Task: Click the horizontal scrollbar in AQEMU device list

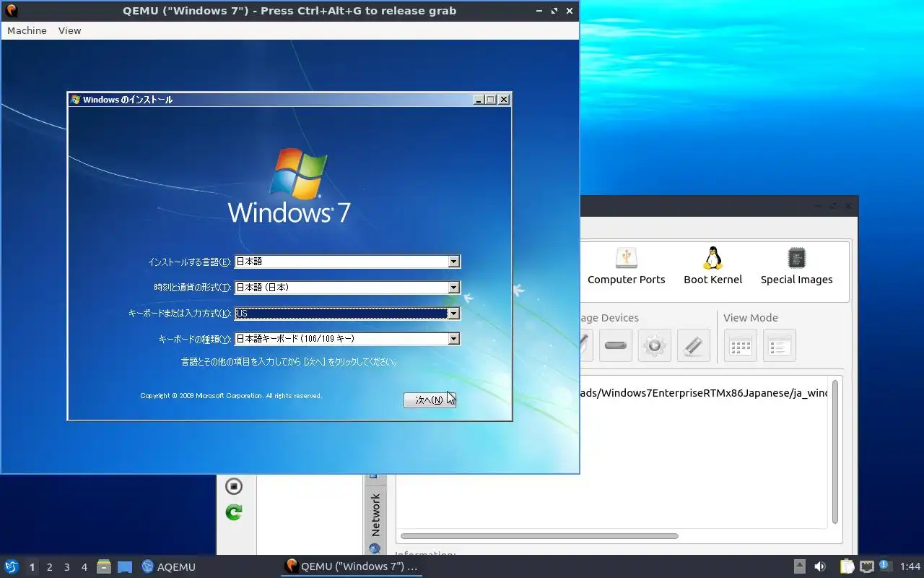Action: (x=539, y=536)
